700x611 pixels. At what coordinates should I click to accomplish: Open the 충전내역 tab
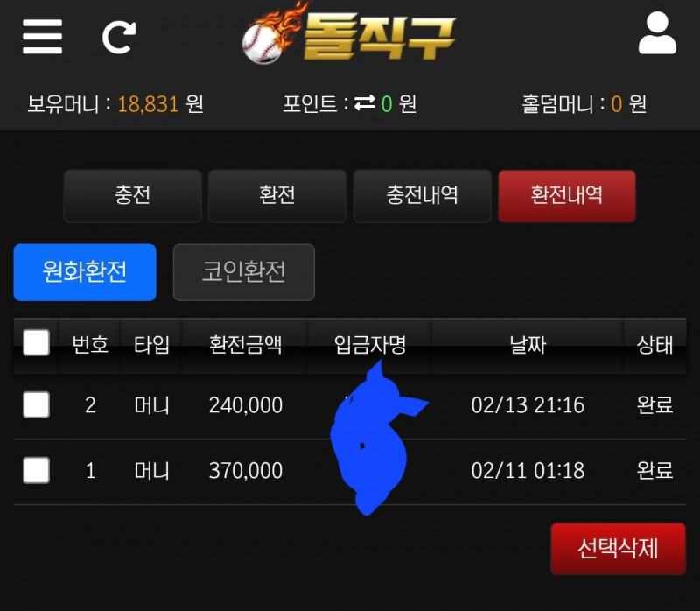pos(423,195)
